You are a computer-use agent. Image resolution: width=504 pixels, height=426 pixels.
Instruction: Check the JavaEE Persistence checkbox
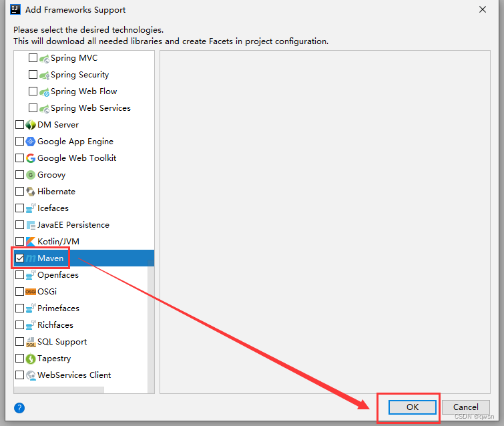(x=19, y=224)
